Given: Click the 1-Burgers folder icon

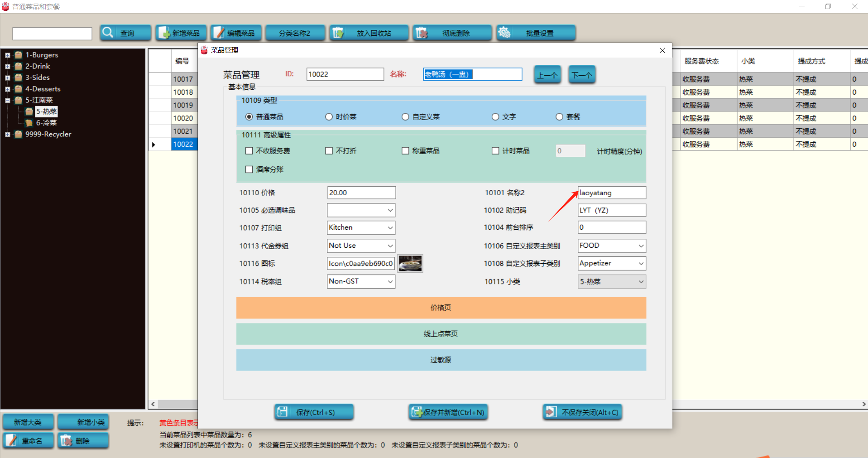Looking at the screenshot, I should [x=19, y=55].
